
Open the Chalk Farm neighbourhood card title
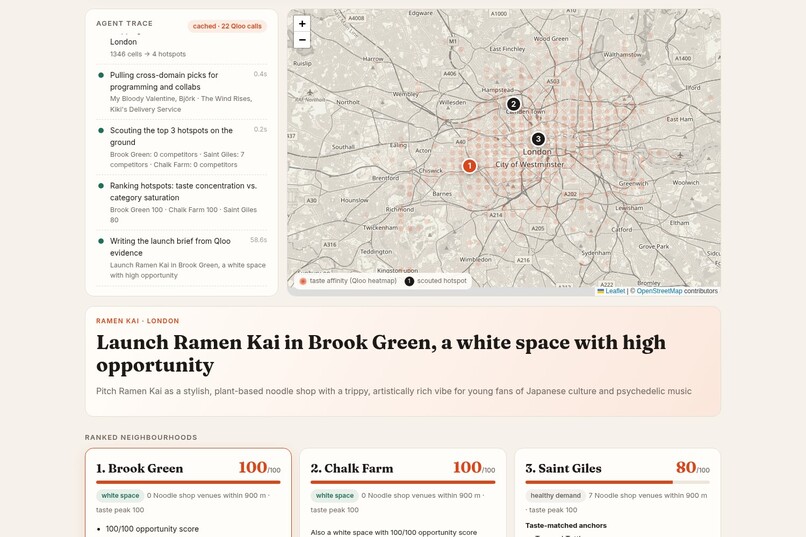[x=352, y=468]
